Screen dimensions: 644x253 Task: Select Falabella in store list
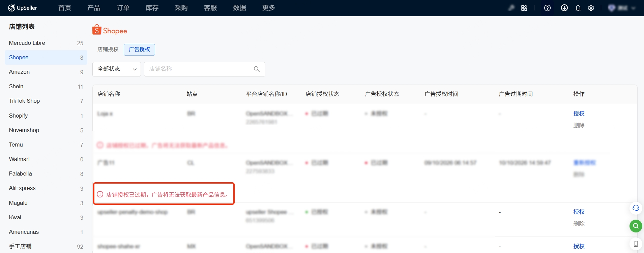[46, 174]
